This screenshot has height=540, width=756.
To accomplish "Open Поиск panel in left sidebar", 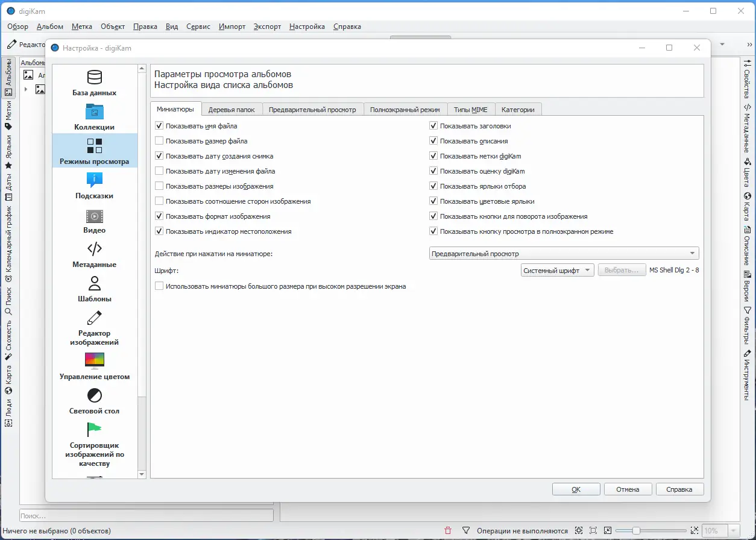I will [8, 300].
